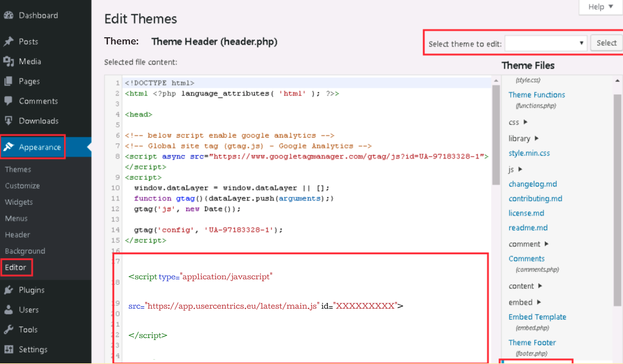623x364 pixels.
Task: Click the Comments speech bubble icon
Action: click(x=9, y=101)
